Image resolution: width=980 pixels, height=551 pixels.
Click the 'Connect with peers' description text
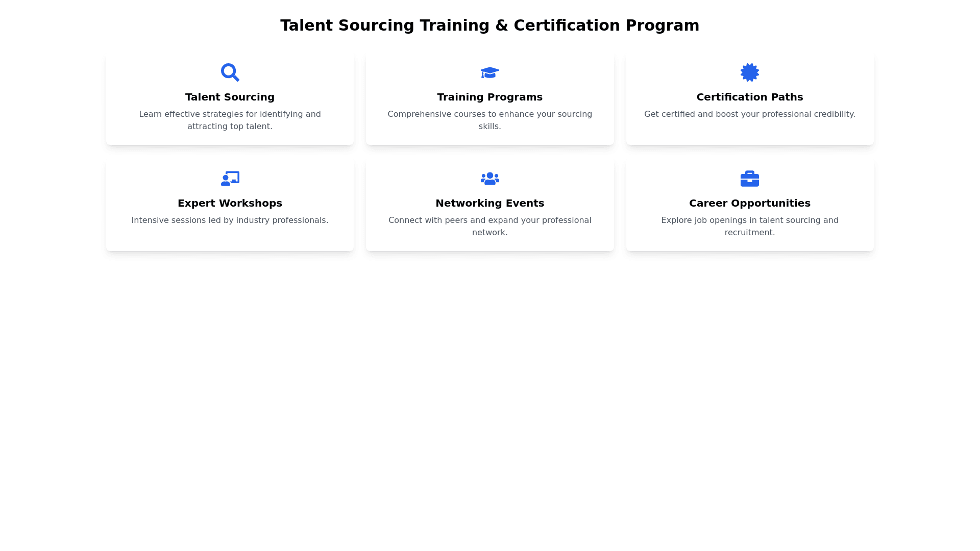489,226
